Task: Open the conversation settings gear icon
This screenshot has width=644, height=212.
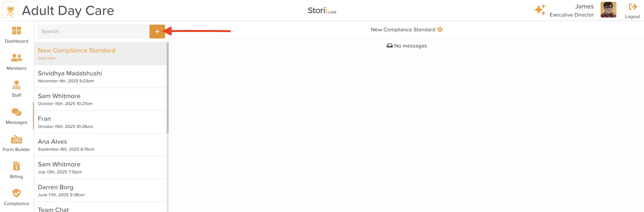Action: point(440,29)
